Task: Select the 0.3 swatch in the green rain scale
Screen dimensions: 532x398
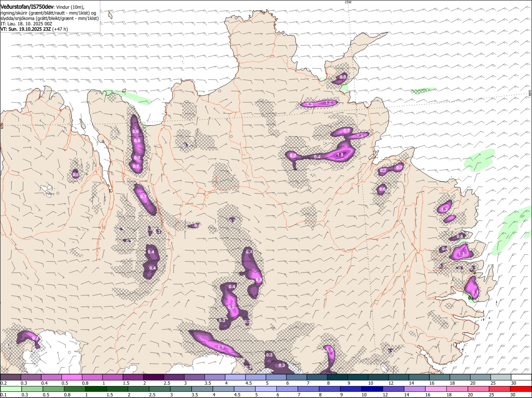Action: coord(33,389)
